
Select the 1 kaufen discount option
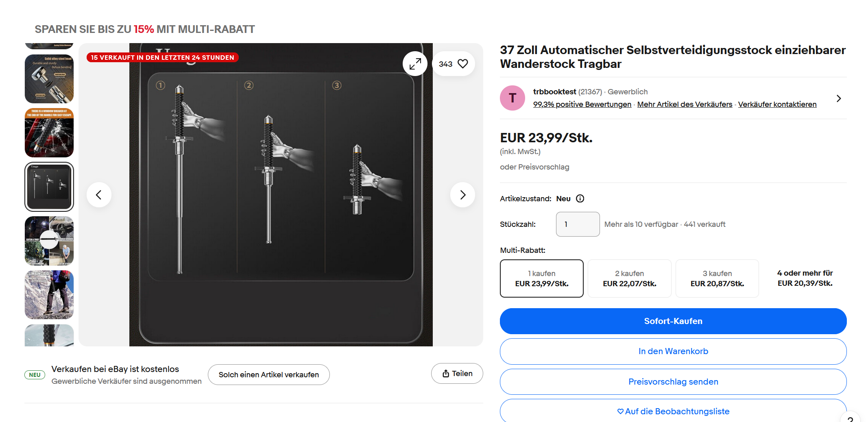click(542, 278)
